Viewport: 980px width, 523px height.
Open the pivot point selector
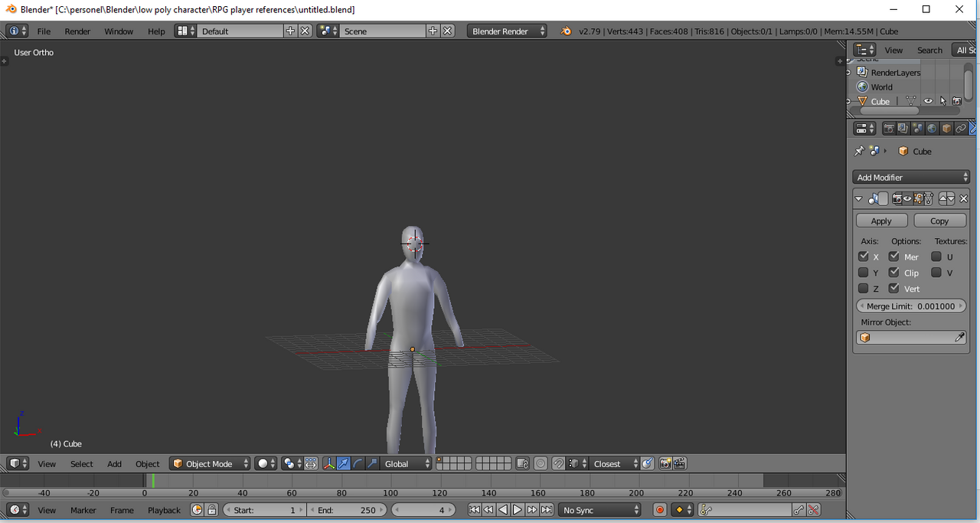[291, 464]
